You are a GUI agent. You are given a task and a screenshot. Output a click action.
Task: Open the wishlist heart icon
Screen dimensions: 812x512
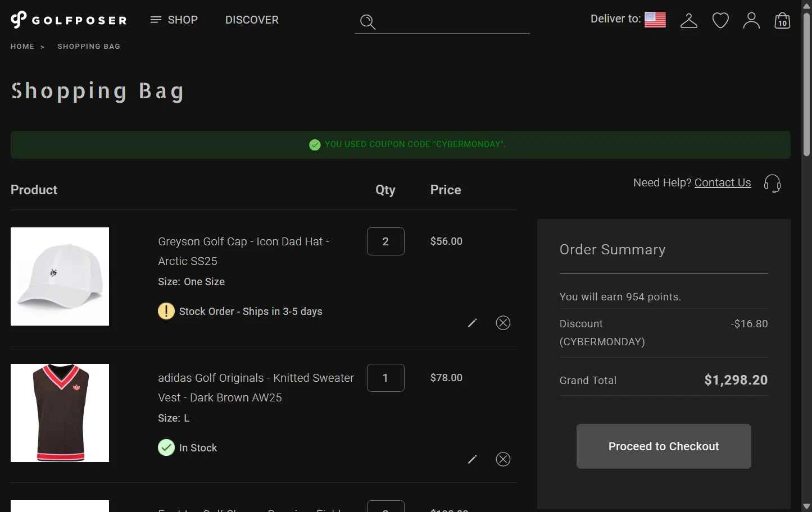coord(720,21)
